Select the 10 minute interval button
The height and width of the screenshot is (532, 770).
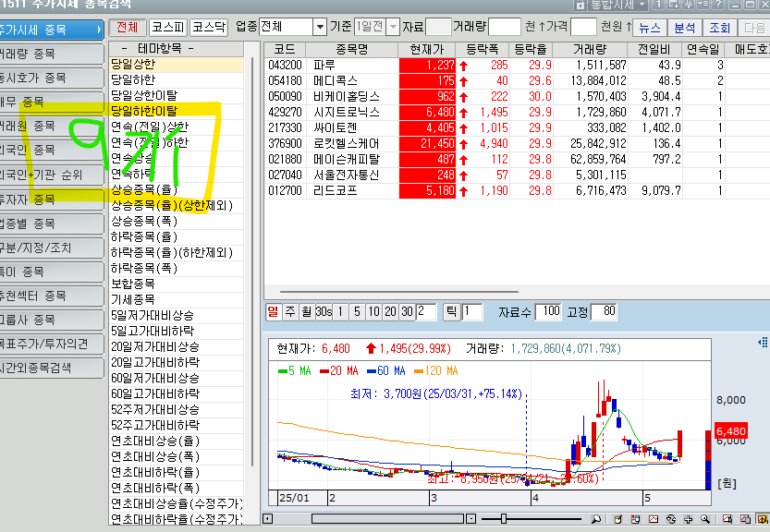coord(374,311)
